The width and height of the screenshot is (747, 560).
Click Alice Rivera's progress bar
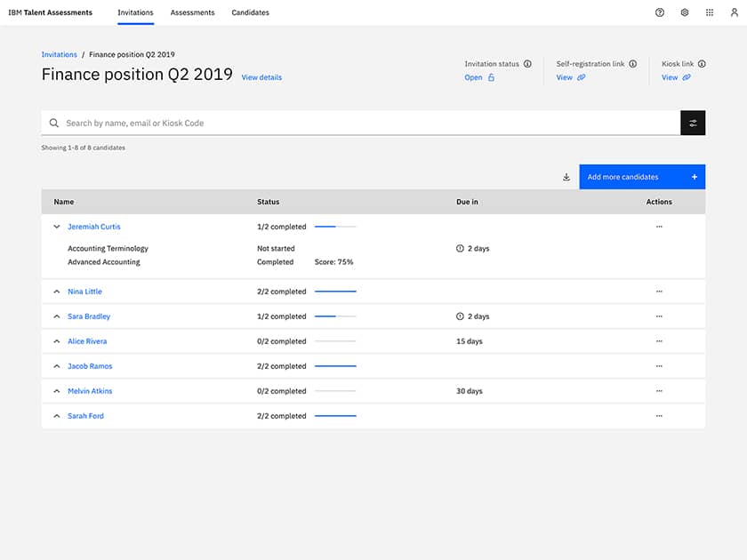335,341
